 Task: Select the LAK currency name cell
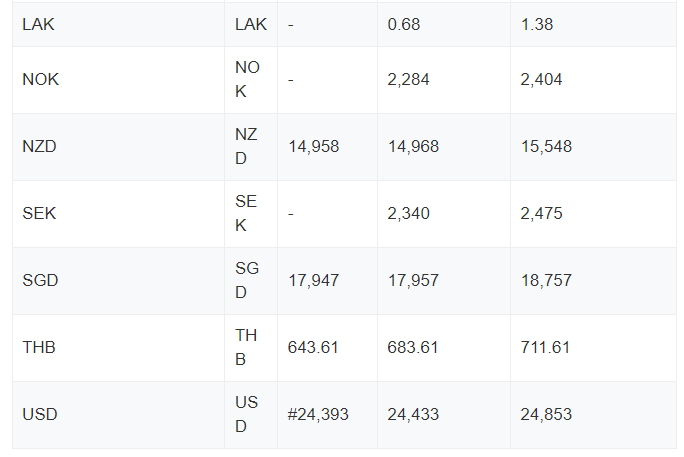tap(118, 24)
